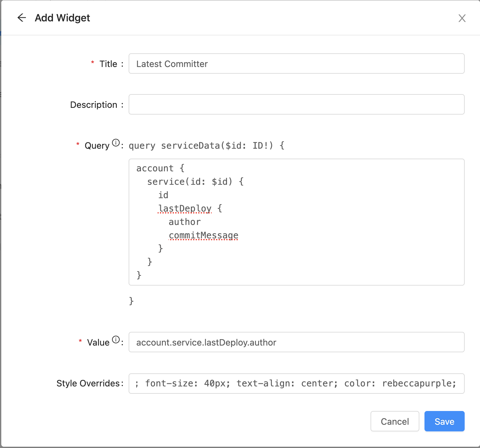Viewport: 480px width, 448px height.
Task: Click the Query info icon
Action: pos(116,143)
